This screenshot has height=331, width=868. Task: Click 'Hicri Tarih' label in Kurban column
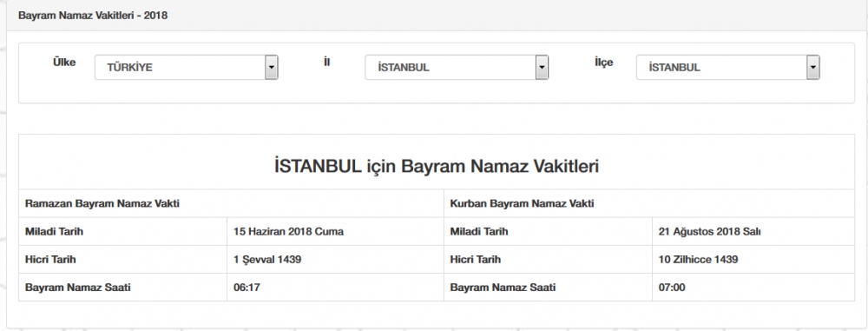click(476, 259)
